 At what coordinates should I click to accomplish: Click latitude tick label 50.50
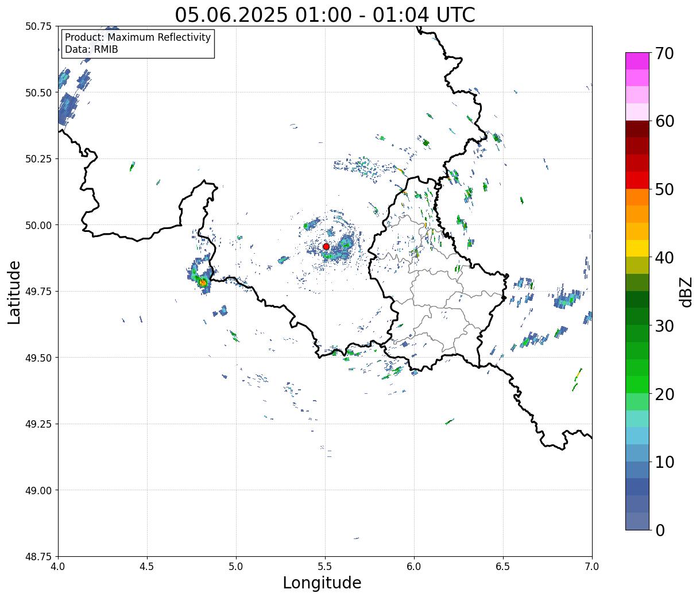[x=38, y=92]
